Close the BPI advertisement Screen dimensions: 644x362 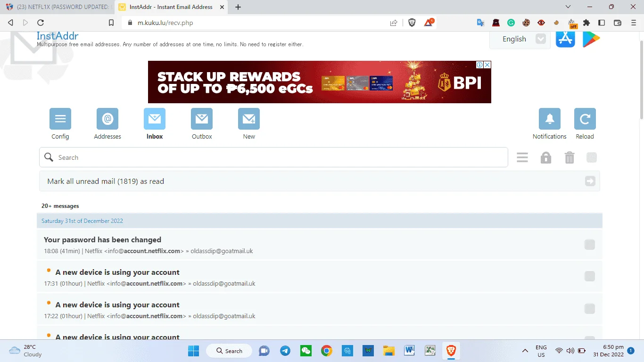487,65
